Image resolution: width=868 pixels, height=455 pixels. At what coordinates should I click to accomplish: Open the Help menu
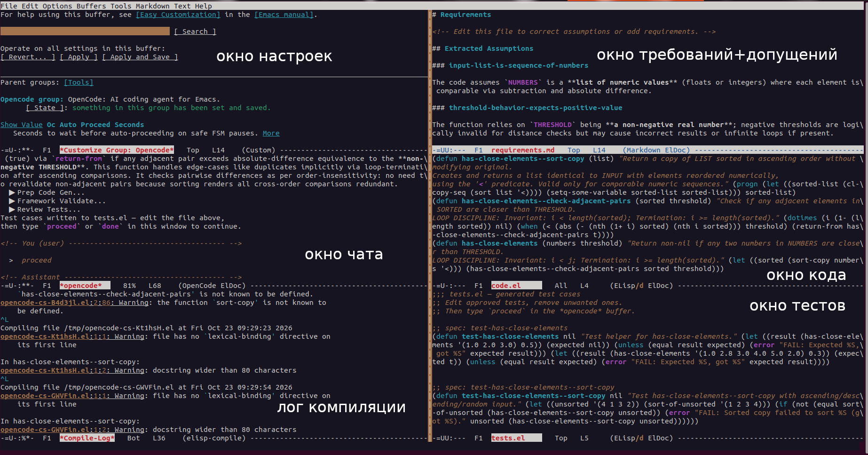coord(204,6)
